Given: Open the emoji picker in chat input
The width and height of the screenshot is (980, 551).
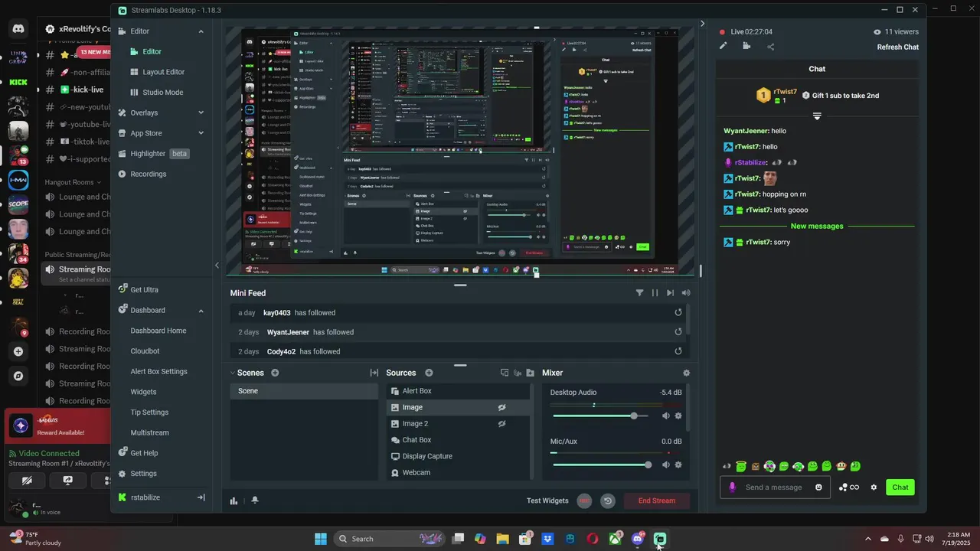Looking at the screenshot, I should (818, 487).
